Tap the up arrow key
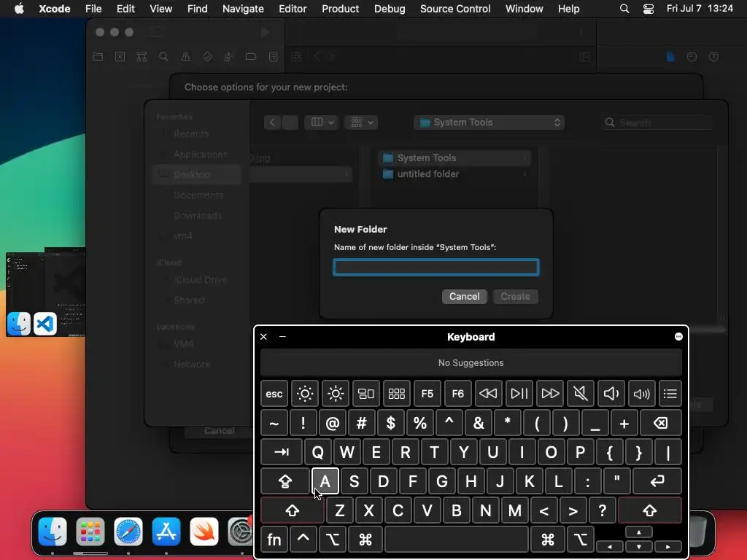This screenshot has height=560, width=747. 639,532
